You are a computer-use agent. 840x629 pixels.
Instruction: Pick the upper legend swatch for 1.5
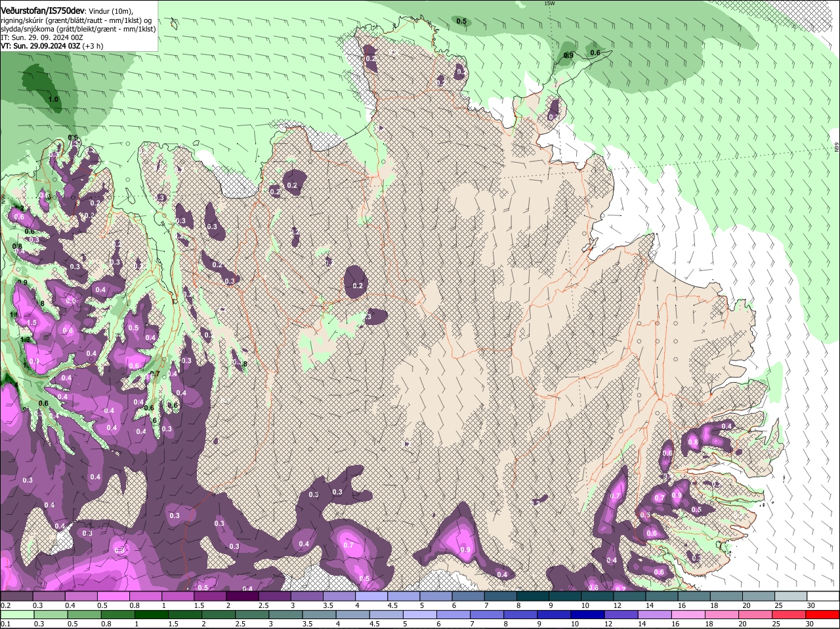[210, 596]
